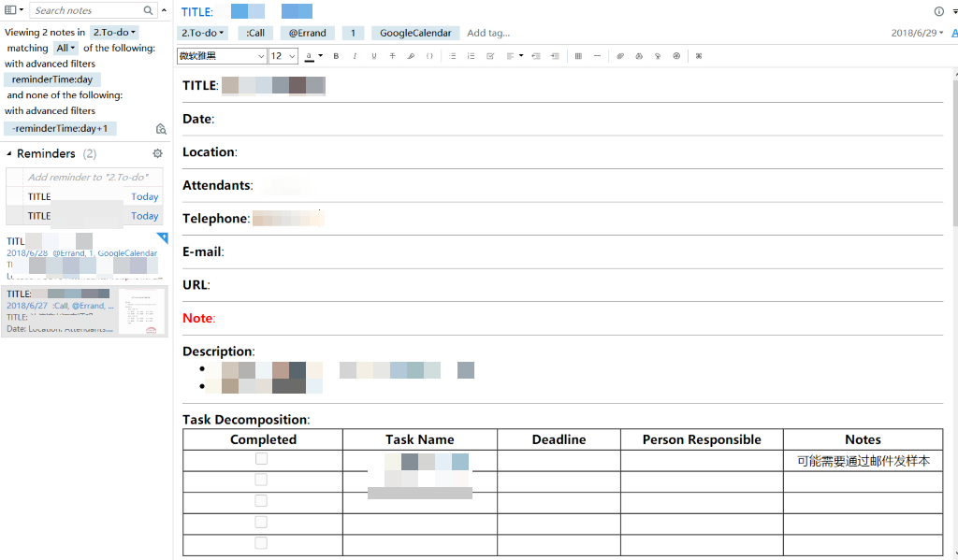Screen dimensions: 958x560
Task: Open the matching All dropdown
Action: pyautogui.click(x=65, y=48)
